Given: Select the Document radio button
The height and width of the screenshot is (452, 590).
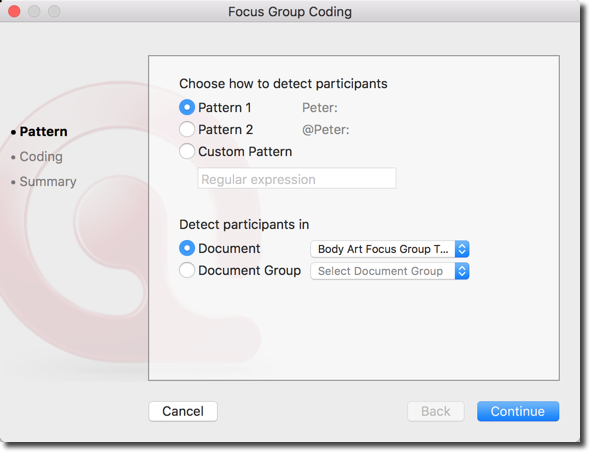Looking at the screenshot, I should point(187,248).
